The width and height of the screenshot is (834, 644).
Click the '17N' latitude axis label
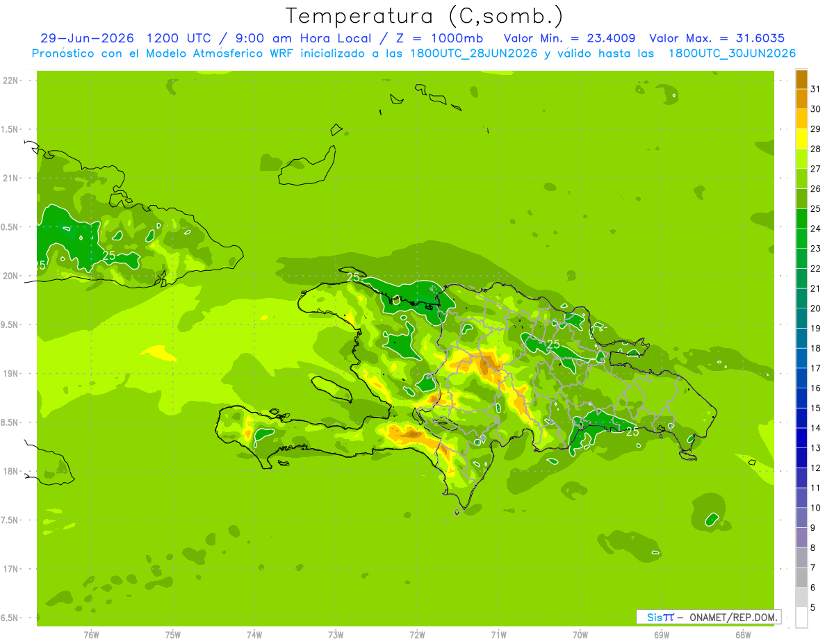click(10, 569)
